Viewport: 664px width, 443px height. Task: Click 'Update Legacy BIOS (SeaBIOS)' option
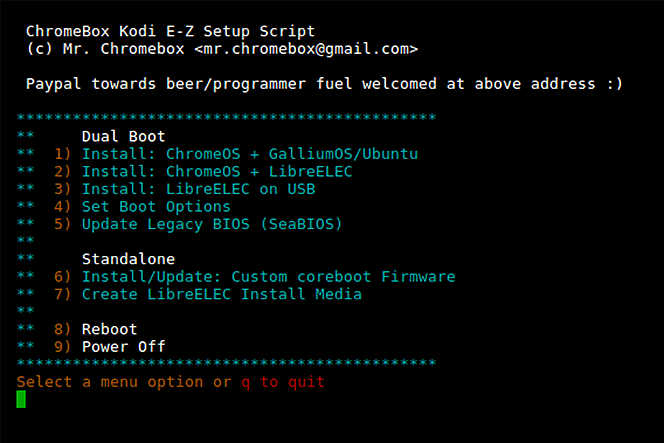[x=211, y=224]
